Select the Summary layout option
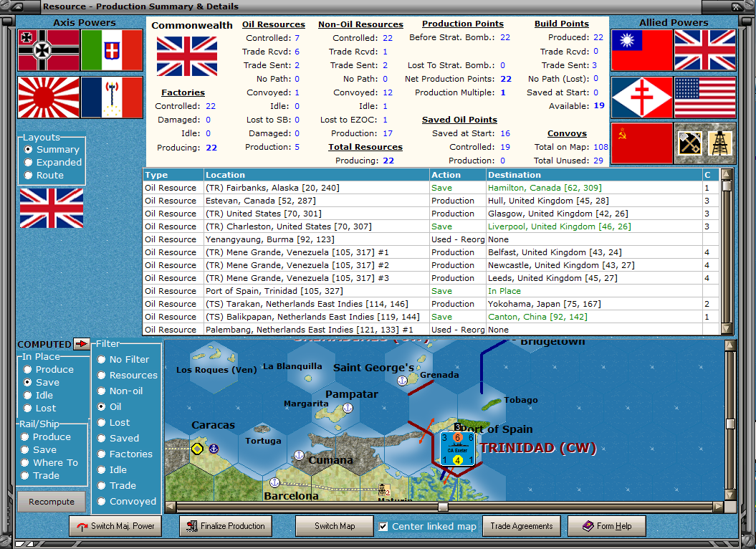The image size is (756, 549). (52, 150)
